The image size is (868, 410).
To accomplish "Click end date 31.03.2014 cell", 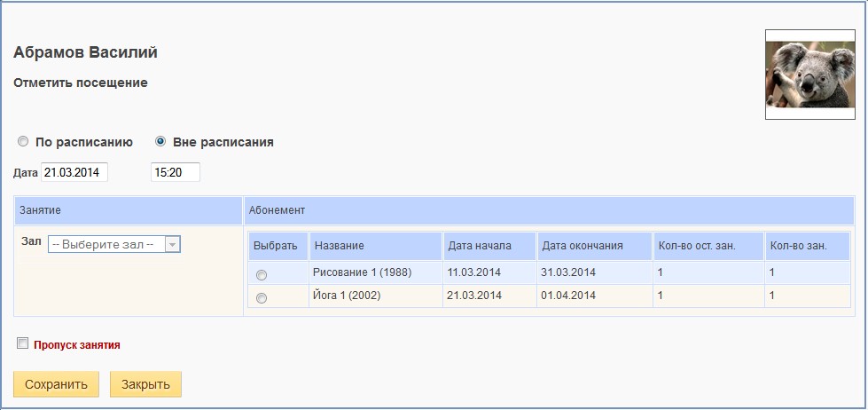I will click(595, 272).
